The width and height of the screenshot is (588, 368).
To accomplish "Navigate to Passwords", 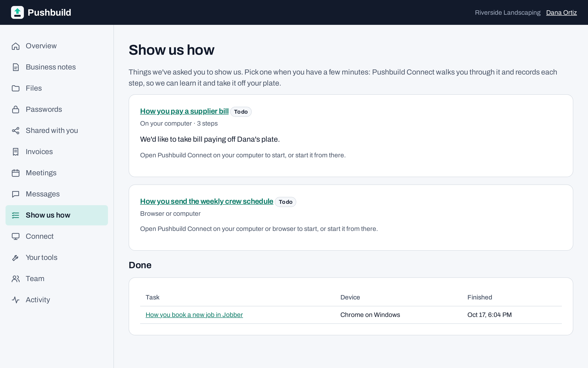I will click(x=57, y=109).
